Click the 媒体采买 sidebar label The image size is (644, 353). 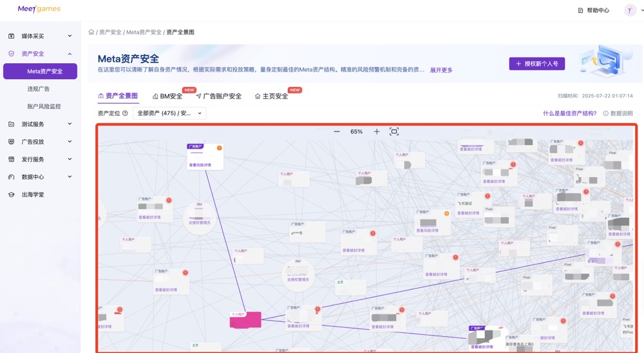coord(33,36)
